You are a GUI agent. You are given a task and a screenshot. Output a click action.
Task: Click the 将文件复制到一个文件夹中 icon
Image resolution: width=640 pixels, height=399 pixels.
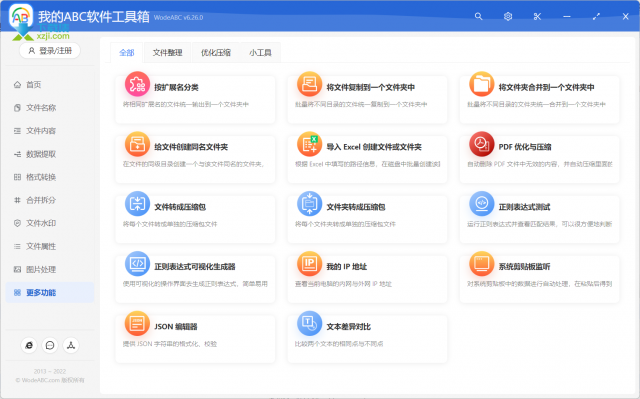coord(309,84)
